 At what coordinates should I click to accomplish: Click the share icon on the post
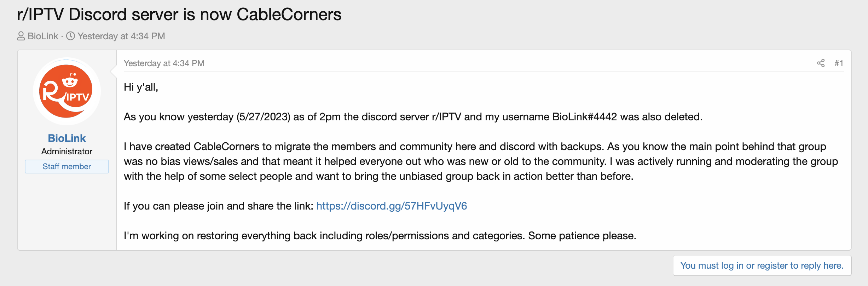(821, 63)
